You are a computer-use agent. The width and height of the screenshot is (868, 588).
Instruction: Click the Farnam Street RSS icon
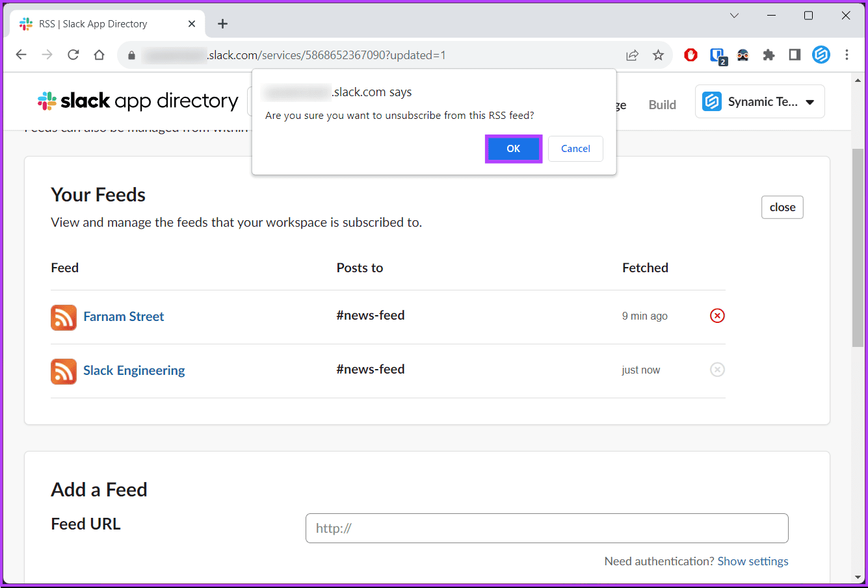[x=64, y=318]
